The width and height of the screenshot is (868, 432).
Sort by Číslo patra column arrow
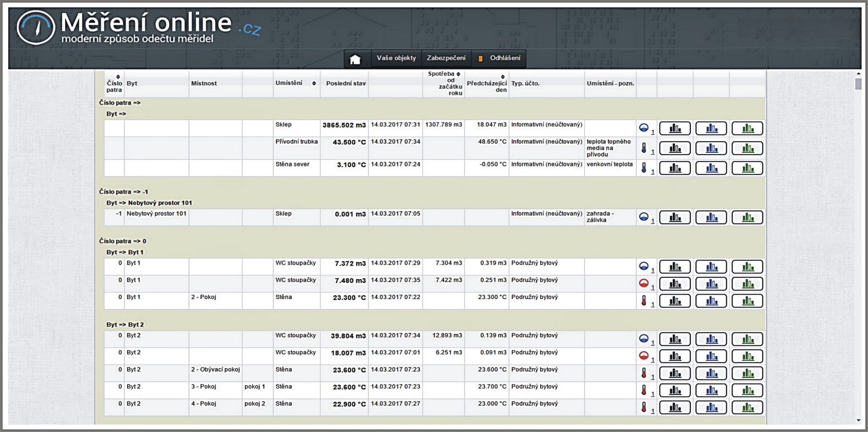point(118,77)
